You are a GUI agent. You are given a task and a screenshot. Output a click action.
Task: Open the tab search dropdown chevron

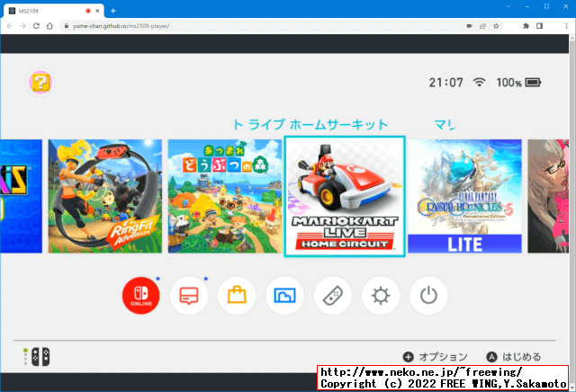(x=508, y=6)
